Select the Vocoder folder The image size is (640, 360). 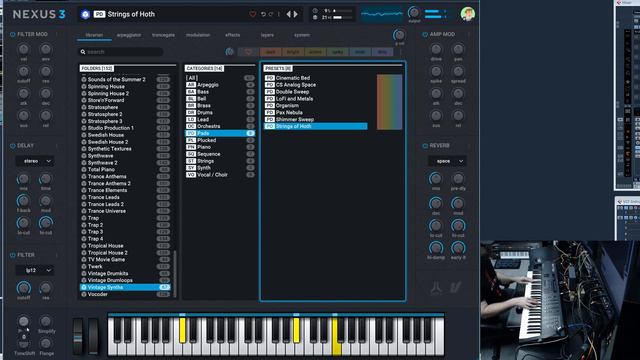point(125,294)
